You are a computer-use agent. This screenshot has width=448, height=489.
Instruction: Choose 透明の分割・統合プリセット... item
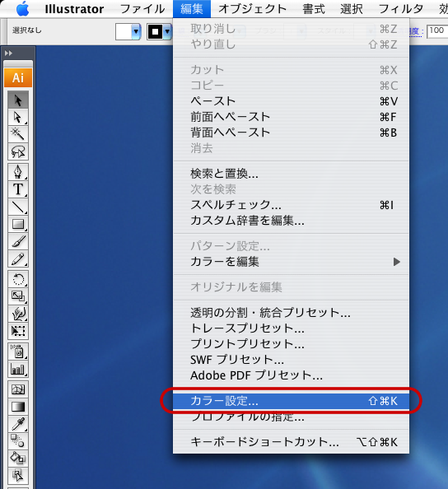coord(291,313)
